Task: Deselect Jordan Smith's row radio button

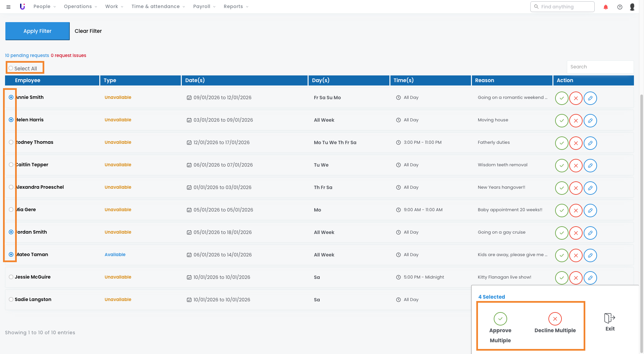Action: [11, 232]
